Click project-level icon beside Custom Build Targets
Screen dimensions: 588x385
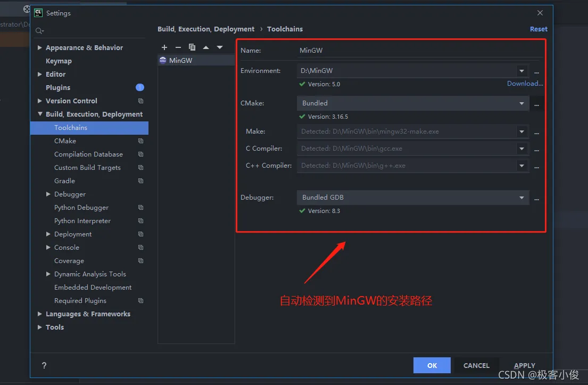click(x=140, y=167)
